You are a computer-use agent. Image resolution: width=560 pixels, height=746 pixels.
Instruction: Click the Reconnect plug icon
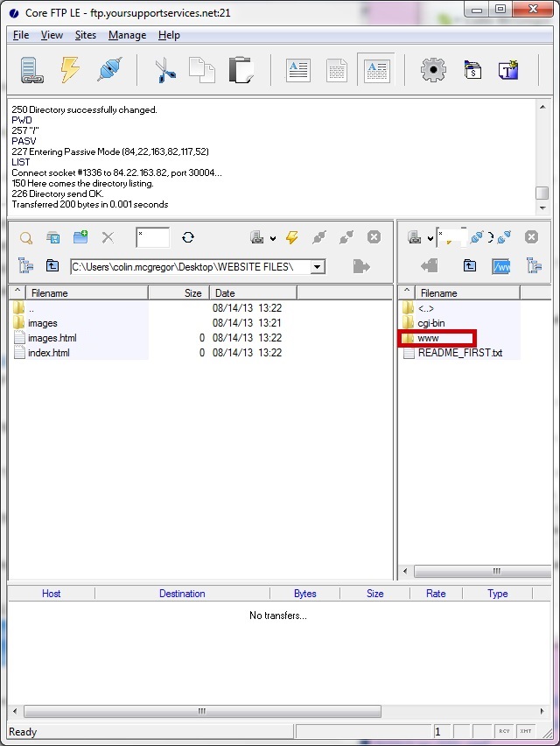(108, 70)
